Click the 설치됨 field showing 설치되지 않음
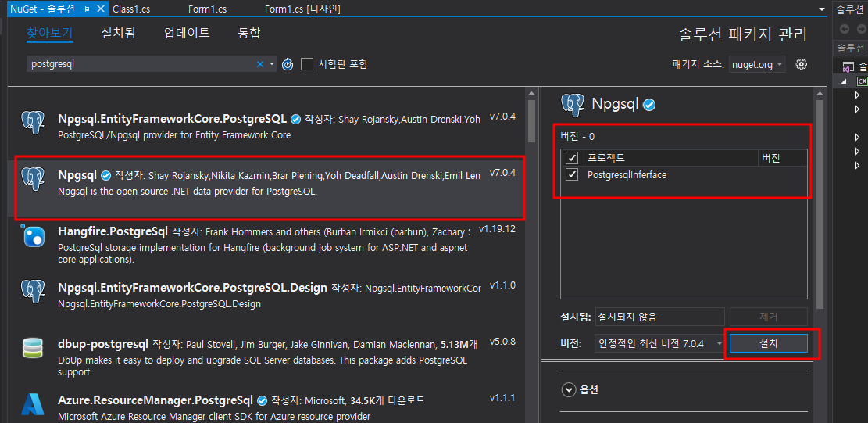 (660, 317)
